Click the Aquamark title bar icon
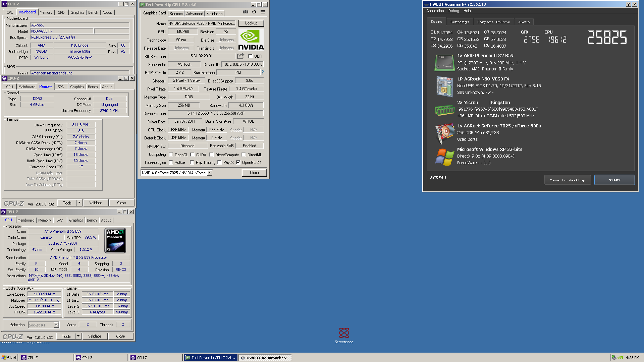The image size is (644, 362). [426, 4]
